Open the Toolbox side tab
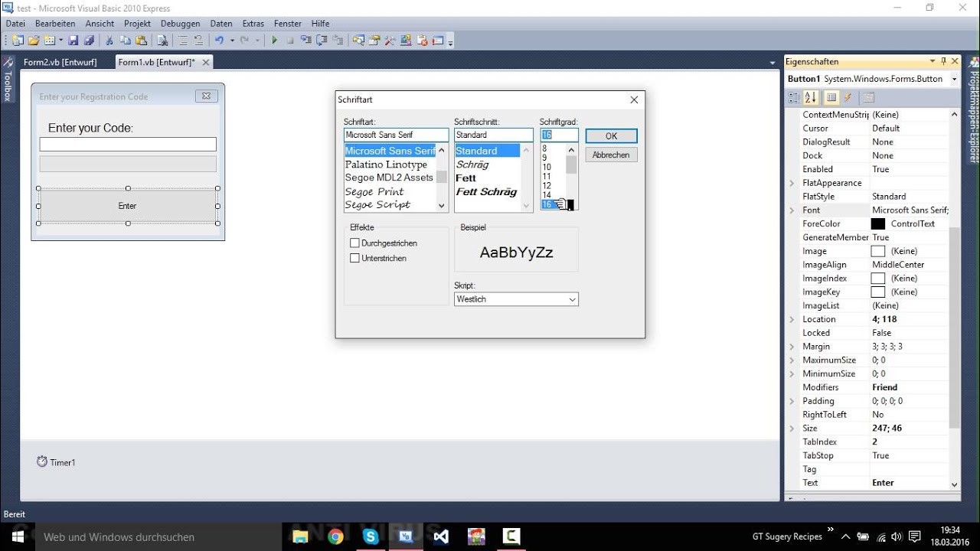The width and height of the screenshot is (980, 551). (x=8, y=80)
